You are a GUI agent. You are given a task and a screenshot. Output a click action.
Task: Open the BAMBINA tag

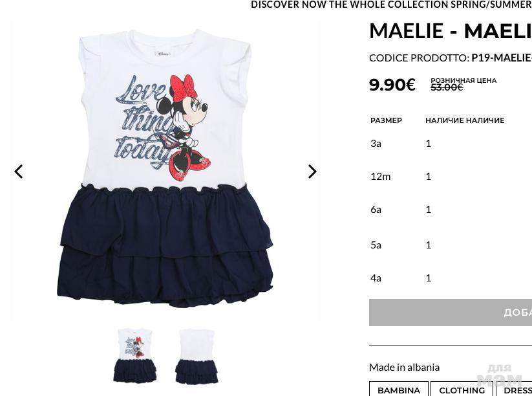pos(399,390)
